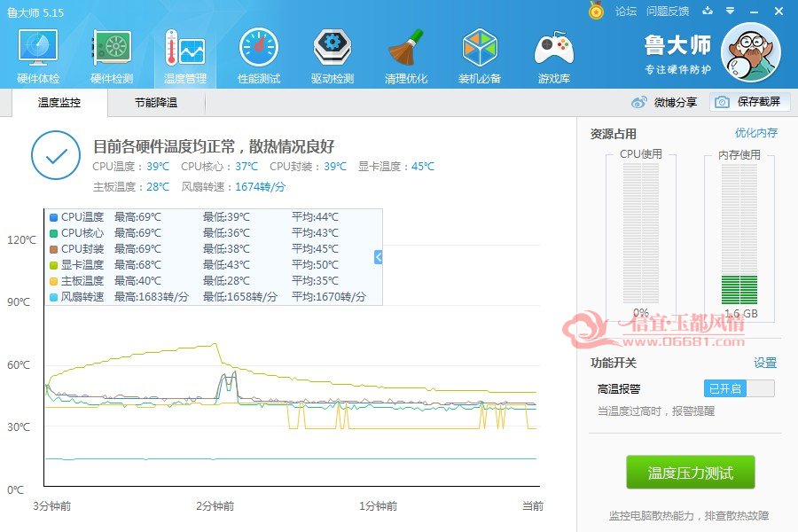Open 驱动检测 driver detection icon

[x=332, y=48]
